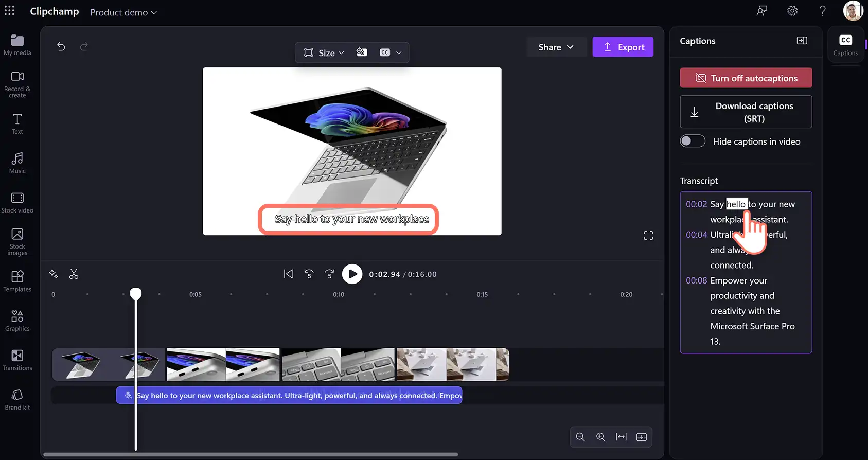868x460 pixels.
Task: Jump to transcript timestamp 00:04
Action: click(697, 235)
